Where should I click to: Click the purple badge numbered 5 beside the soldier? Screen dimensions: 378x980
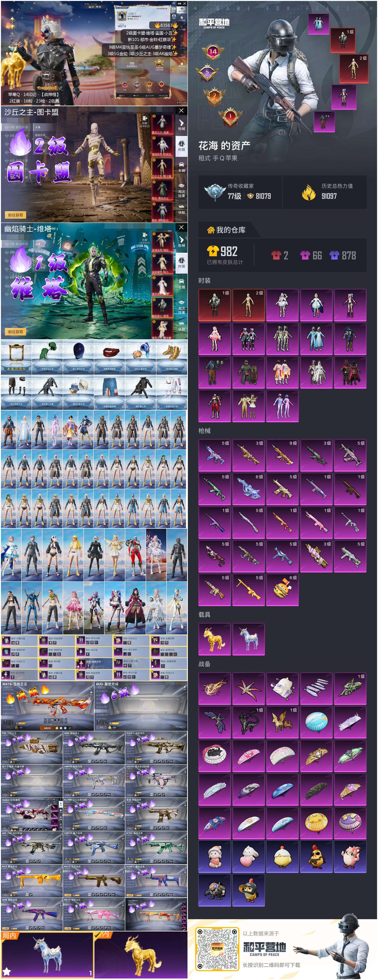pyautogui.click(x=207, y=73)
